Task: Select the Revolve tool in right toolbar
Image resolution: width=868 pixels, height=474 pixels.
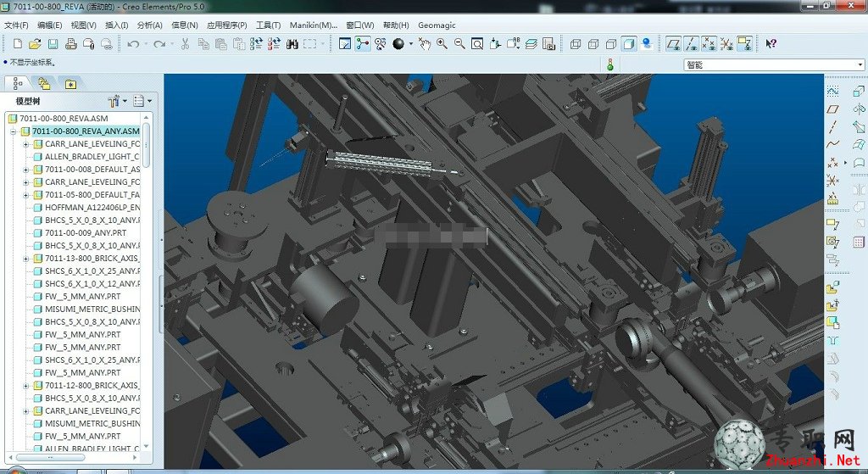Action: coord(859,109)
